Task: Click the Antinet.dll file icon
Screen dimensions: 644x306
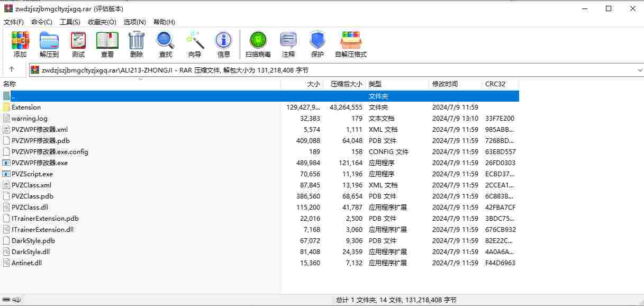Action: tap(6, 263)
